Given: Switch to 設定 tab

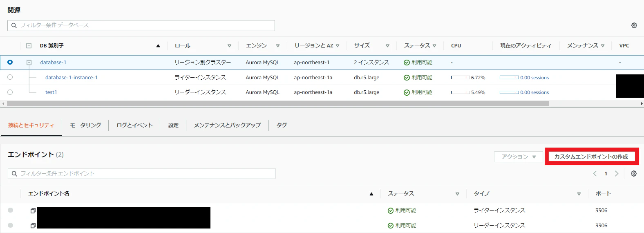Looking at the screenshot, I should [x=173, y=125].
